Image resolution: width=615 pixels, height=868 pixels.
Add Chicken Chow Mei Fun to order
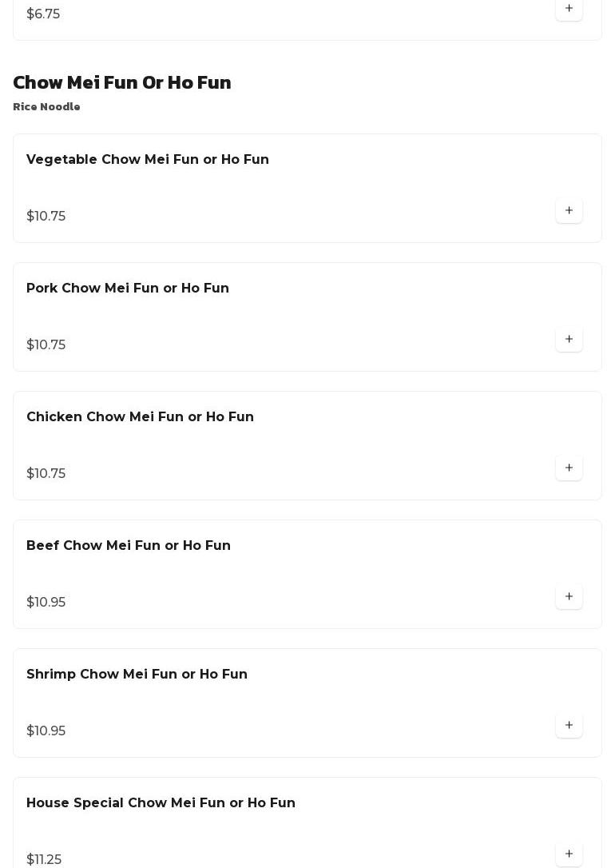[x=569, y=468]
